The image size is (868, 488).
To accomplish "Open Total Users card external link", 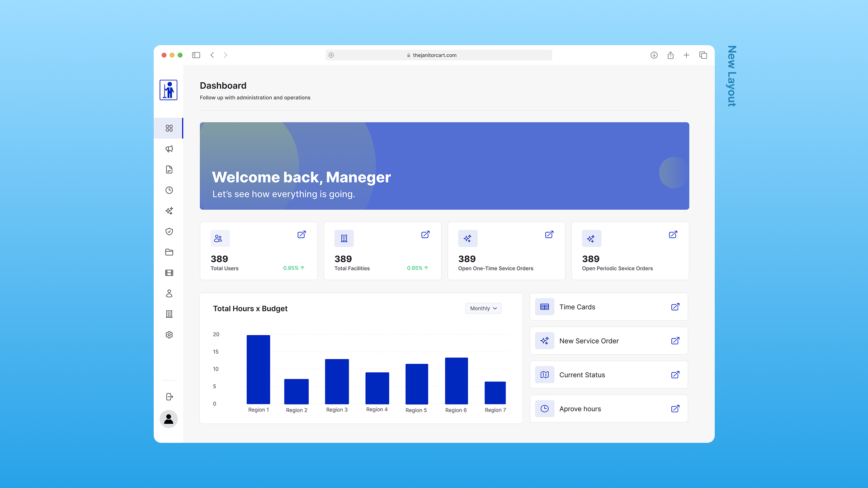I will (302, 235).
